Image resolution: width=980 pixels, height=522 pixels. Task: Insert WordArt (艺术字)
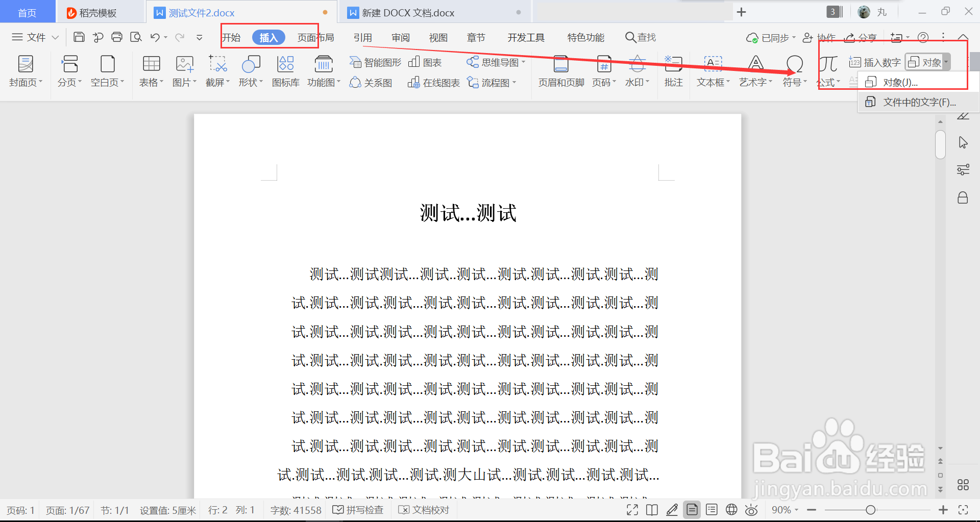[755, 71]
